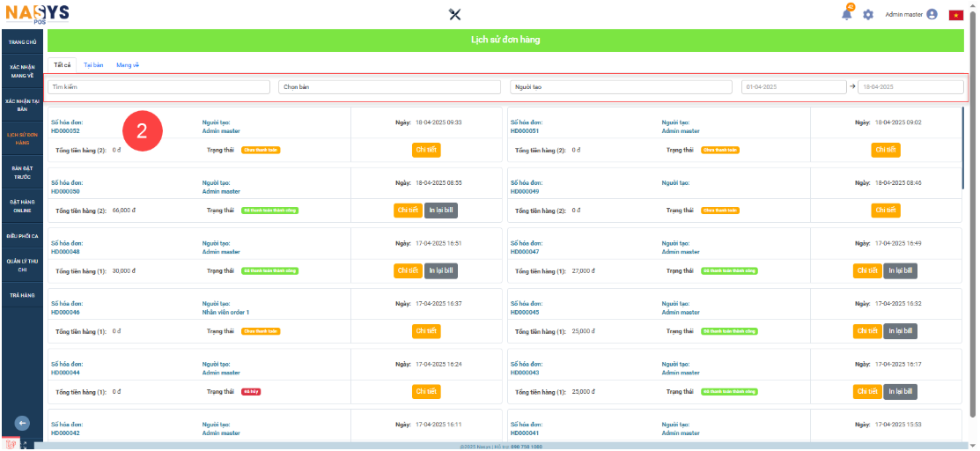Open settings via the gear icon
Image resolution: width=980 pixels, height=451 pixels.
point(868,15)
